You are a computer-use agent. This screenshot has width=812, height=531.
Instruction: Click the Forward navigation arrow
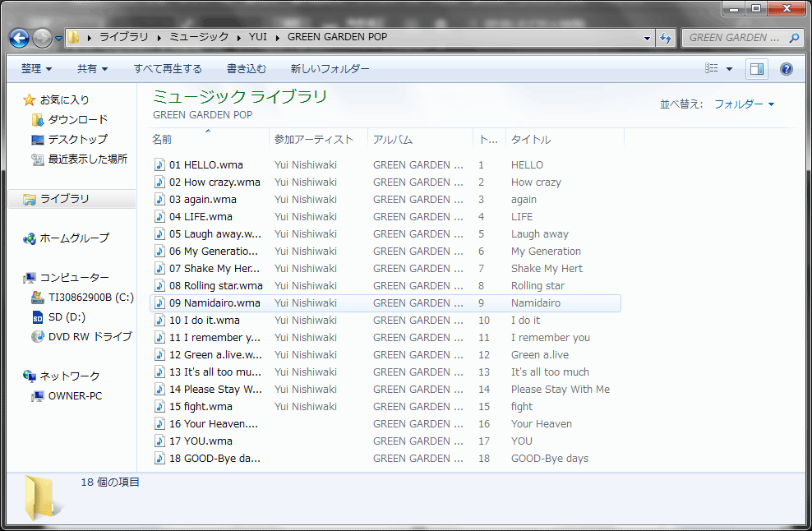click(x=42, y=38)
